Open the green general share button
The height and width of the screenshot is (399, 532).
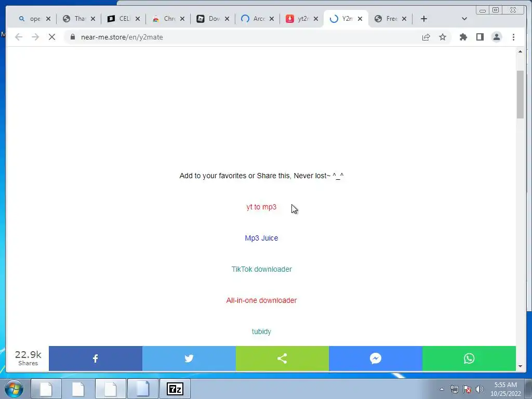[x=282, y=358]
